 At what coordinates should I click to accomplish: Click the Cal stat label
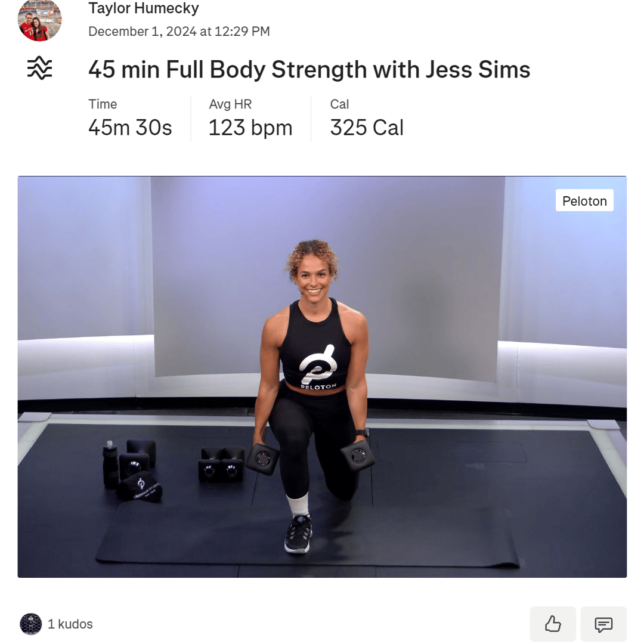click(339, 104)
